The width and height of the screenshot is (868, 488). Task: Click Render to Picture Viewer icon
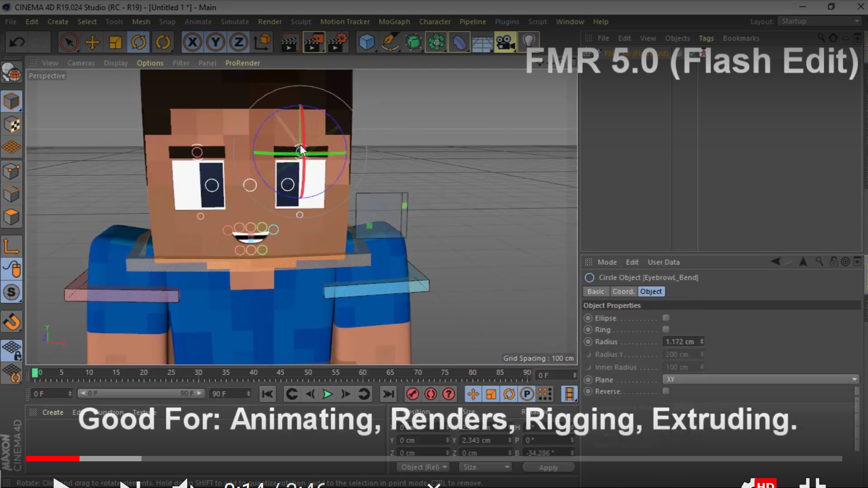tap(314, 42)
